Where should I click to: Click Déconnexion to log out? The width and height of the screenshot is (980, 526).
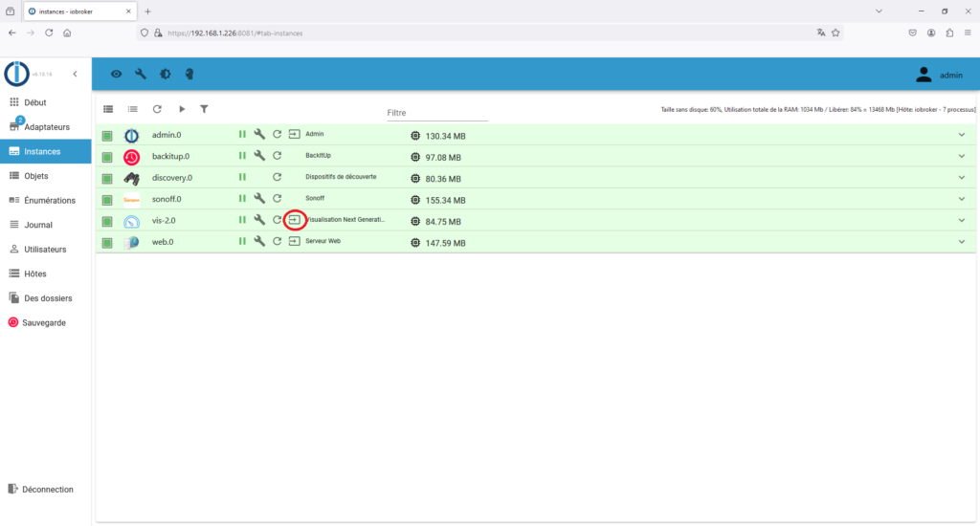click(x=46, y=489)
